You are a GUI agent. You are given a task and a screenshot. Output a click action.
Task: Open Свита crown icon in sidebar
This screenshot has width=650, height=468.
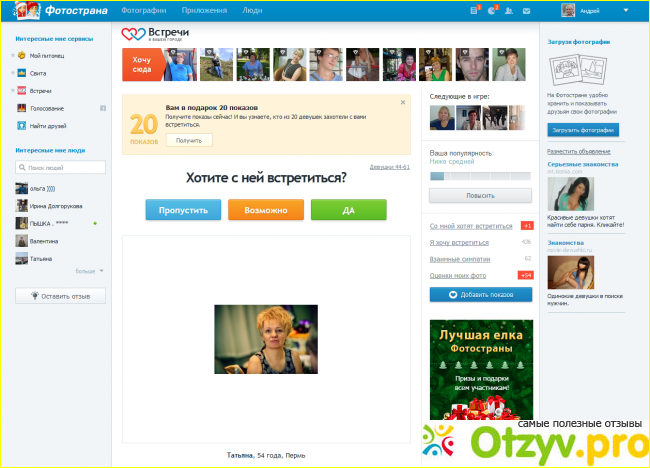tap(21, 73)
